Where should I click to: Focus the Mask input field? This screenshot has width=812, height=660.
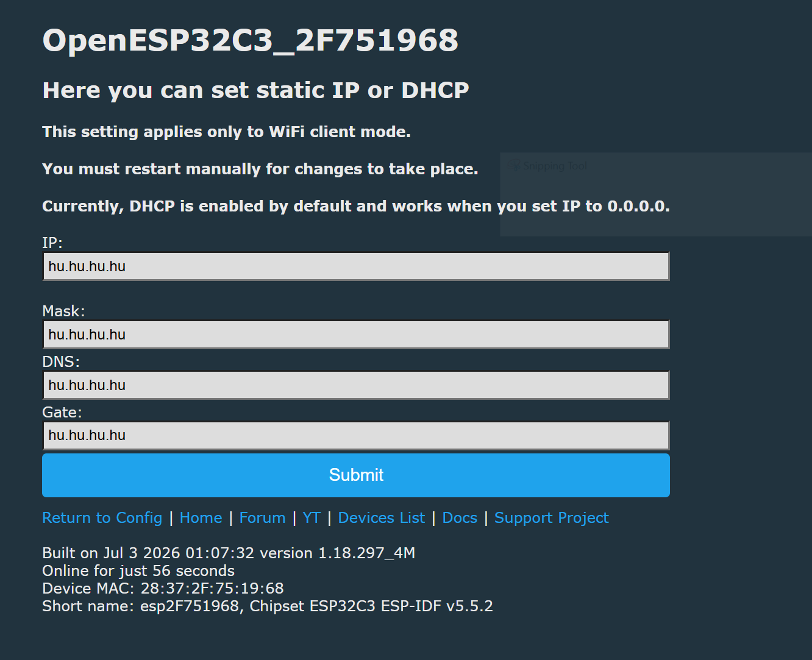coord(356,335)
